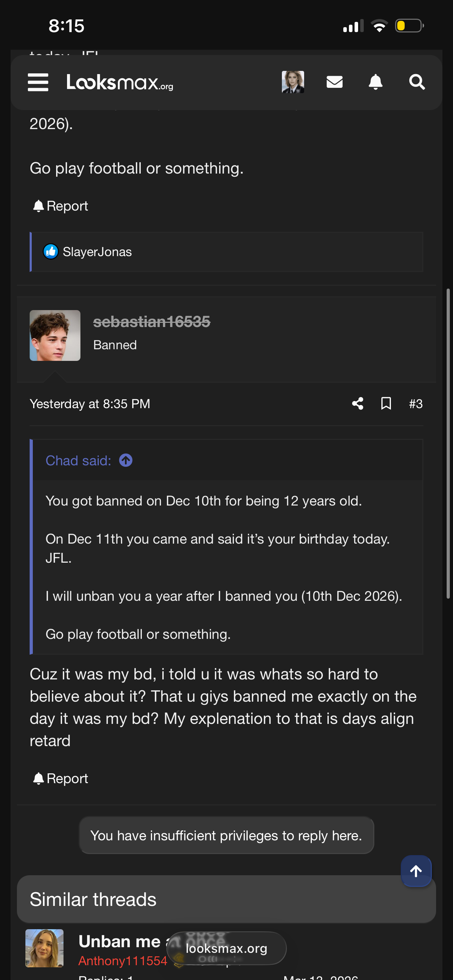The width and height of the screenshot is (453, 980).
Task: View sebastian16535's avatar picture
Action: coord(55,335)
